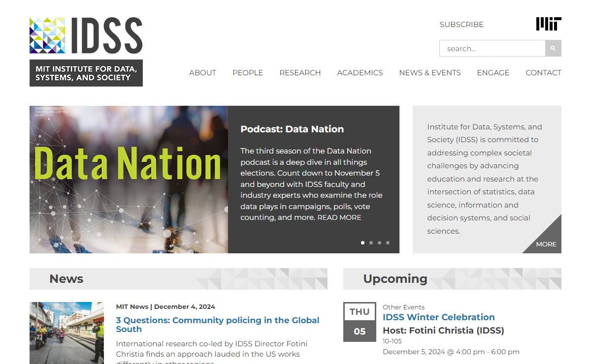Open the ABOUT menu

(x=202, y=72)
